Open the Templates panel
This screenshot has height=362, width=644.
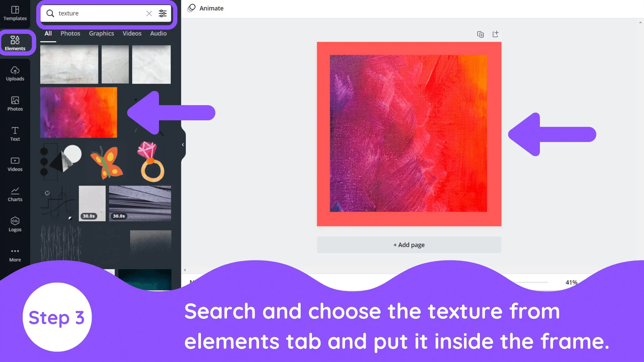(15, 14)
